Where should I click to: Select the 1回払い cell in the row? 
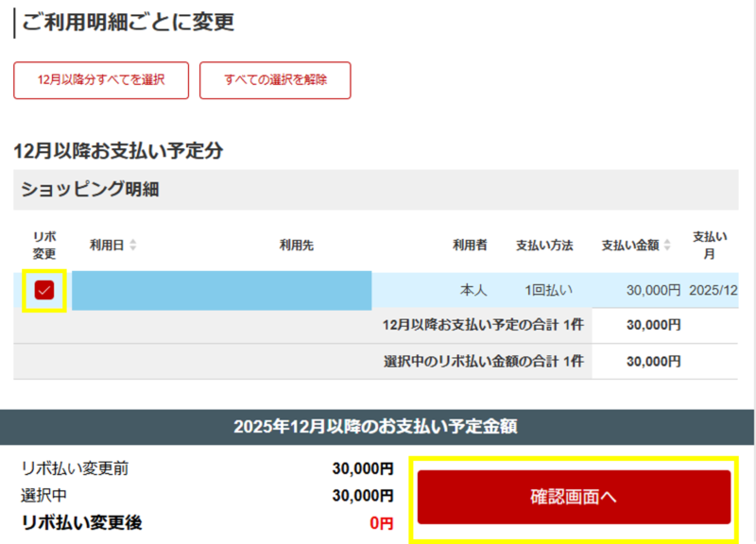pos(548,290)
